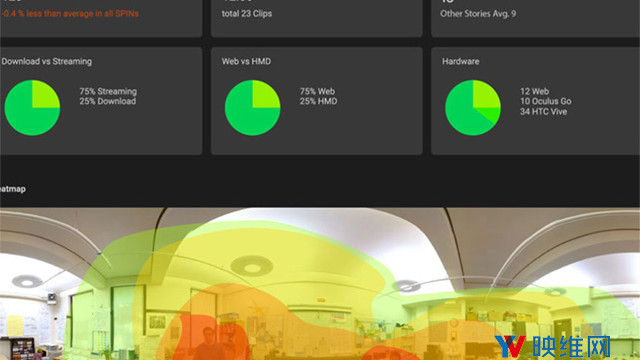
Task: Click the Other Stories Avg. 9 text
Action: tap(478, 13)
